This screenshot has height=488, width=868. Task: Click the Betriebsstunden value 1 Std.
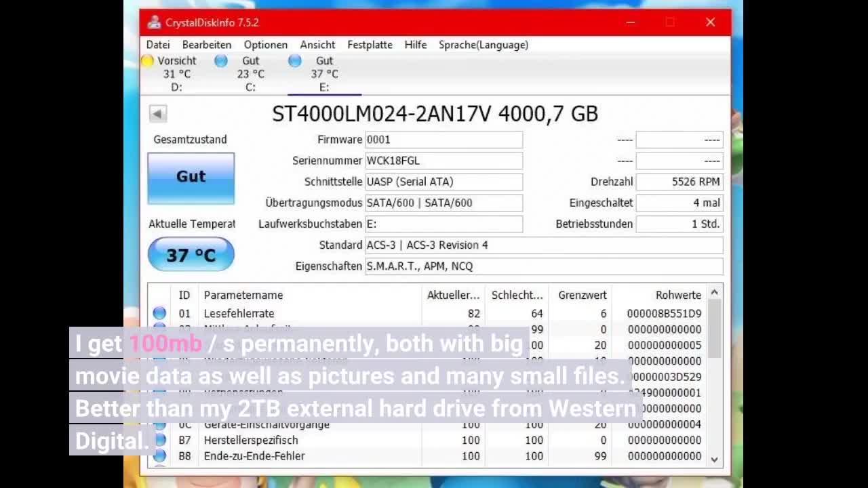(x=679, y=224)
